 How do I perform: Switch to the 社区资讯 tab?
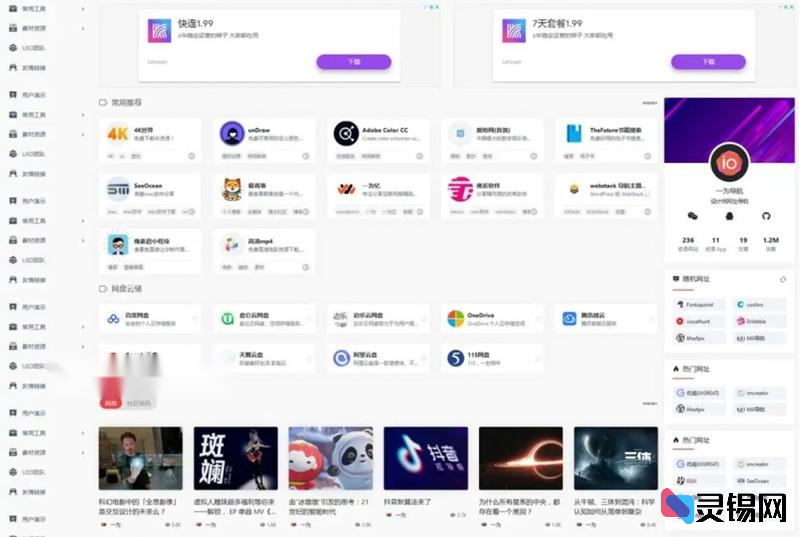(x=139, y=403)
